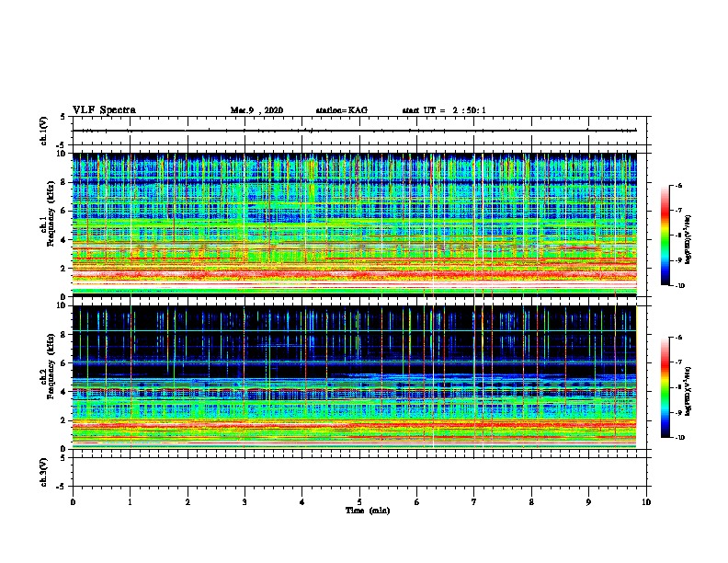
Task: Click the ch.2 "Frequency (kHz)" axis label
Action: (x=51, y=366)
